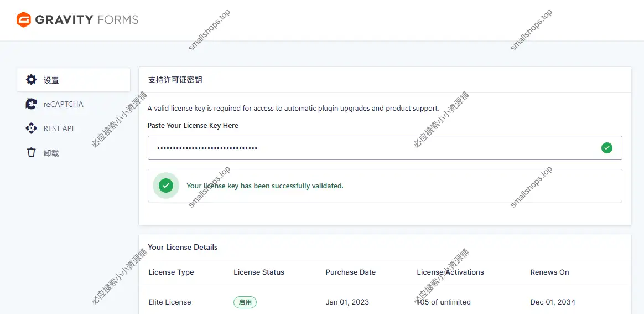The image size is (644, 314).
Task: Click the license key input field
Action: point(371,148)
